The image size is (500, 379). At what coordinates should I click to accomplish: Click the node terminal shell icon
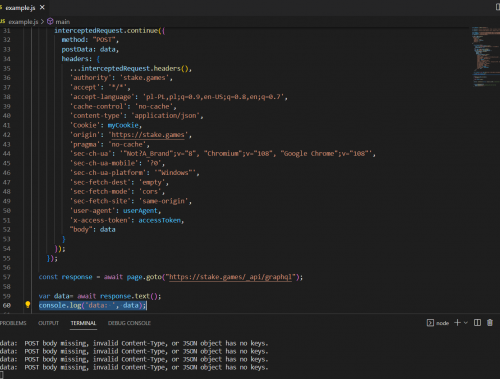pos(430,323)
